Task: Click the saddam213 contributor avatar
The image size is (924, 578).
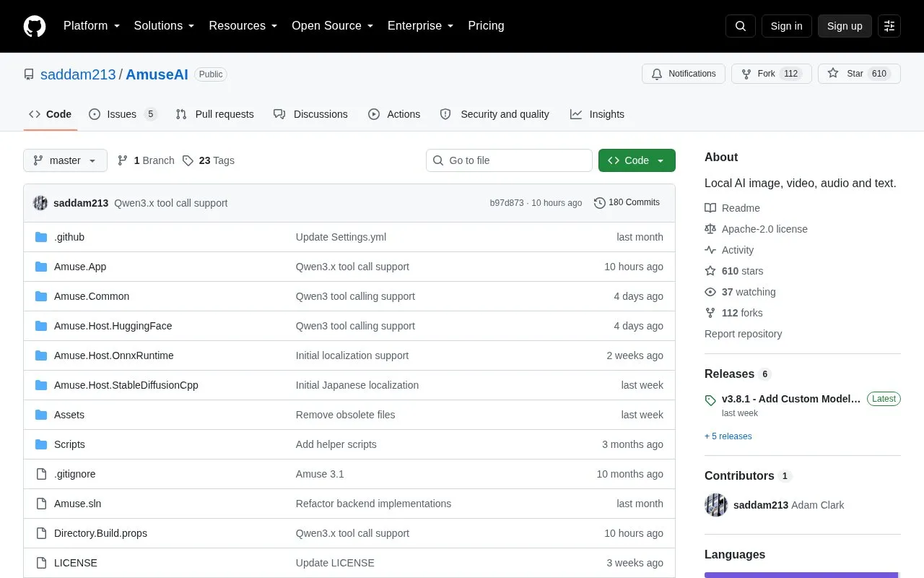Action: point(716,505)
